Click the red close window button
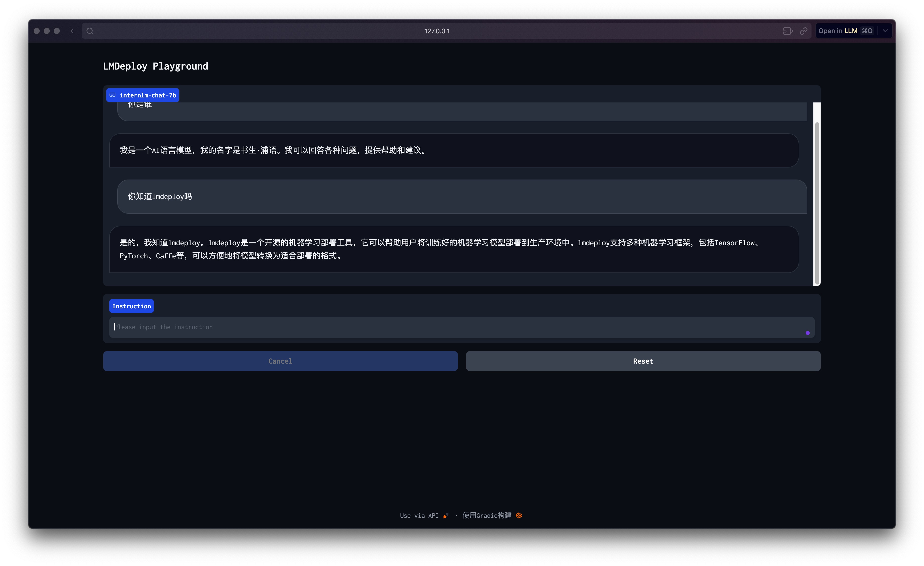Screen dimensions: 924x566 point(37,31)
